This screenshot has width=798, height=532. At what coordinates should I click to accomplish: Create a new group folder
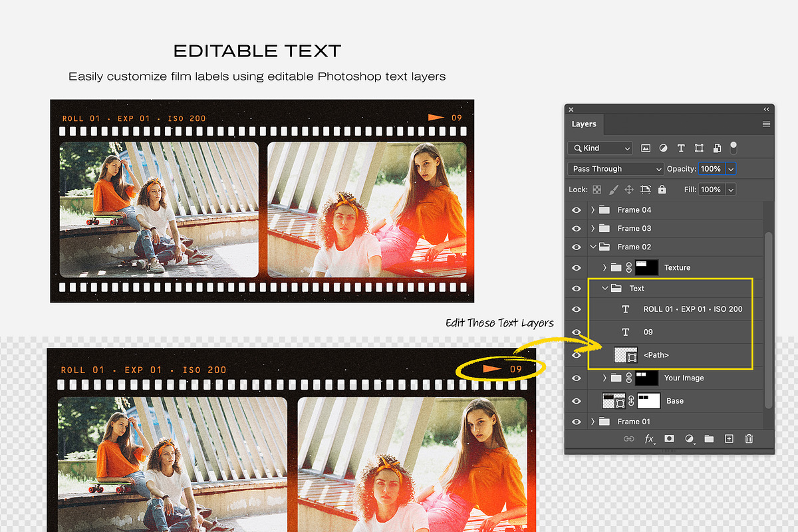pos(709,439)
